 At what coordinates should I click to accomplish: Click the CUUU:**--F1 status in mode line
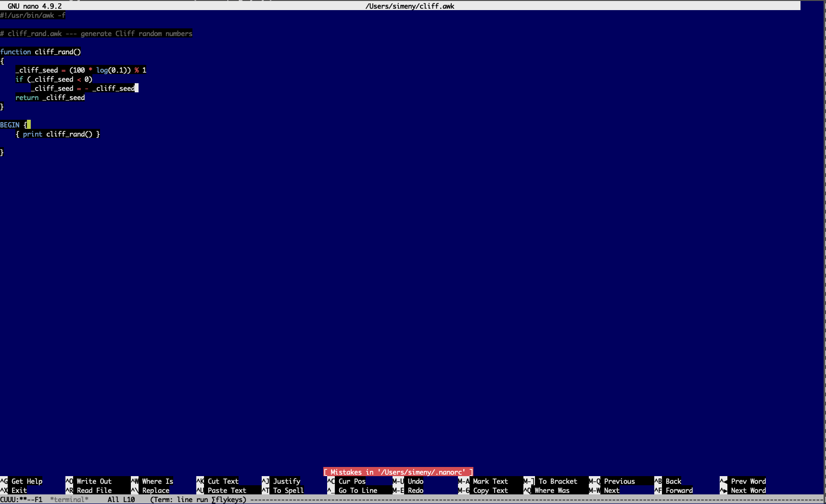point(21,500)
